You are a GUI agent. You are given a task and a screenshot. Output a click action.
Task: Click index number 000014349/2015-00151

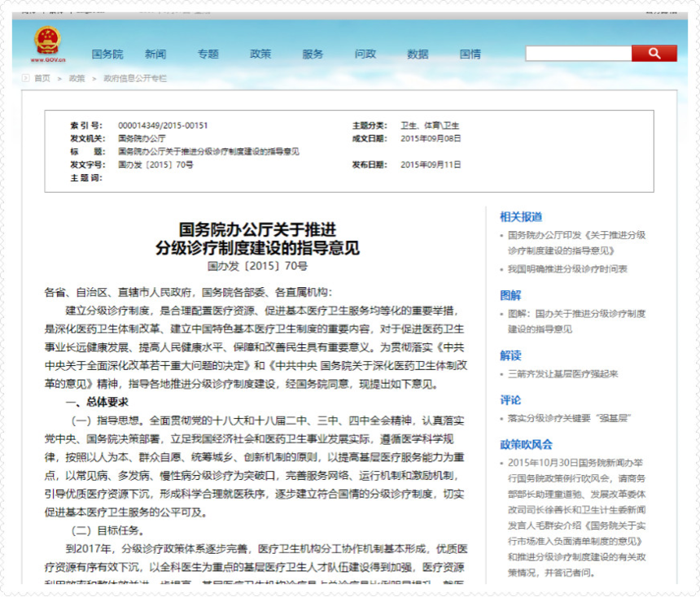tap(163, 125)
